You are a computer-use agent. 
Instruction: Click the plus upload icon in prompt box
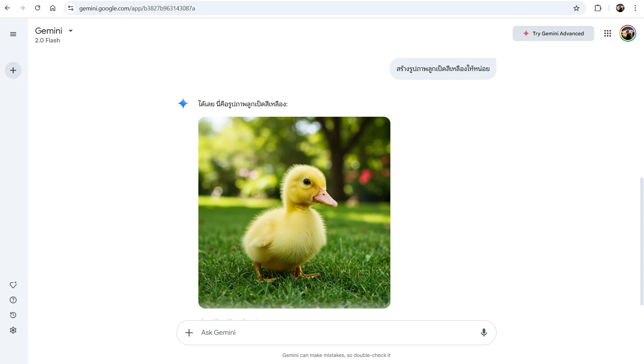[x=189, y=333]
